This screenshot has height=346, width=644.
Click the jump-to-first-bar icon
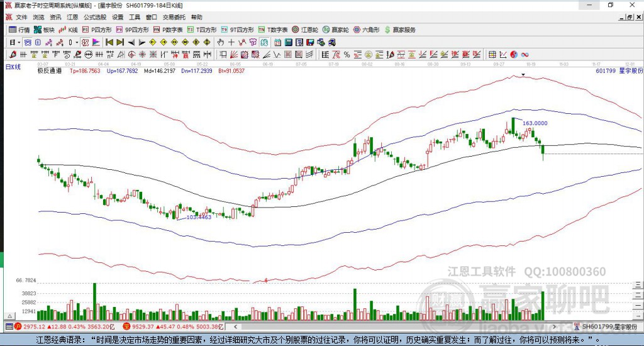109,42
